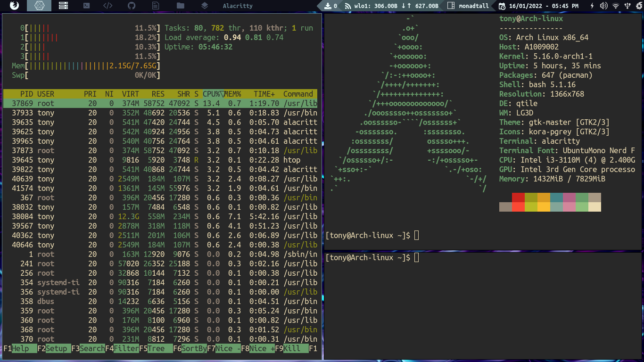The image size is (644, 362).
Task: Switch to the terminal prompt workspace icon
Action: [x=86, y=6]
